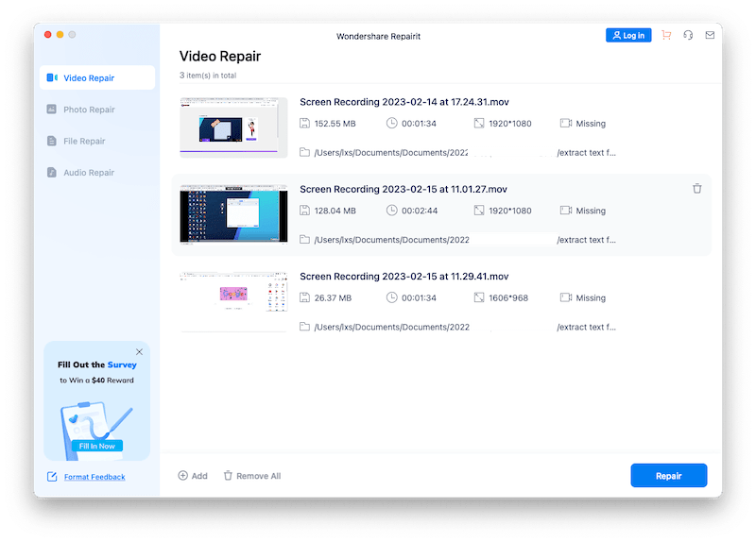Select the Video Repair tab

tap(97, 77)
